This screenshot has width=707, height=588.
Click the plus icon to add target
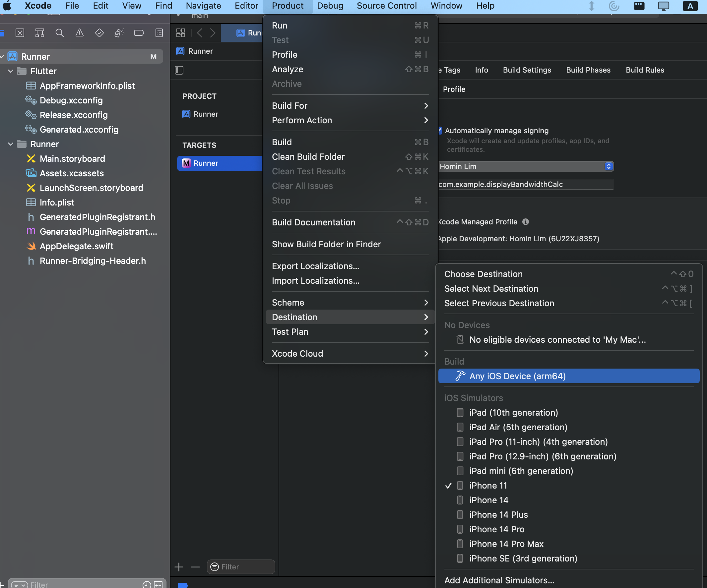click(179, 567)
